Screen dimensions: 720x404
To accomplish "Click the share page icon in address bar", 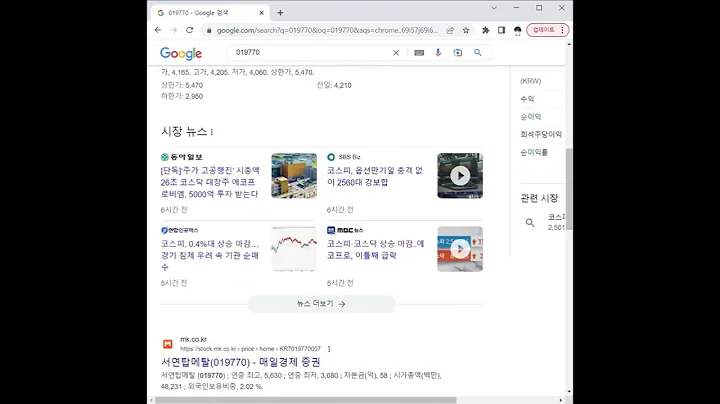I will [x=450, y=30].
